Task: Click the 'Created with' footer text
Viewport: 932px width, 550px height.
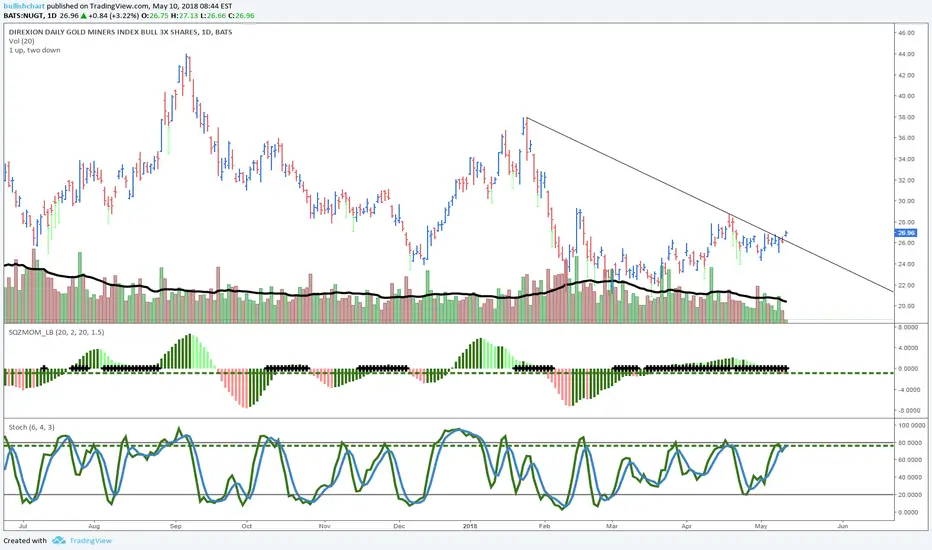Action: [x=25, y=540]
